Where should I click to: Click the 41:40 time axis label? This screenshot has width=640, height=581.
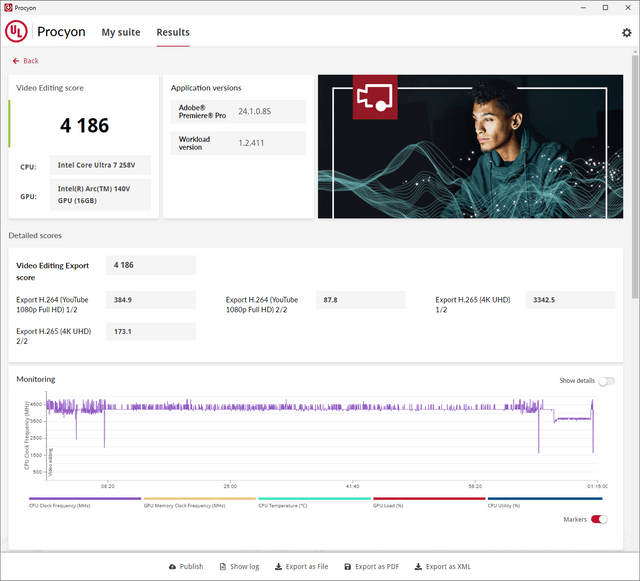point(353,486)
